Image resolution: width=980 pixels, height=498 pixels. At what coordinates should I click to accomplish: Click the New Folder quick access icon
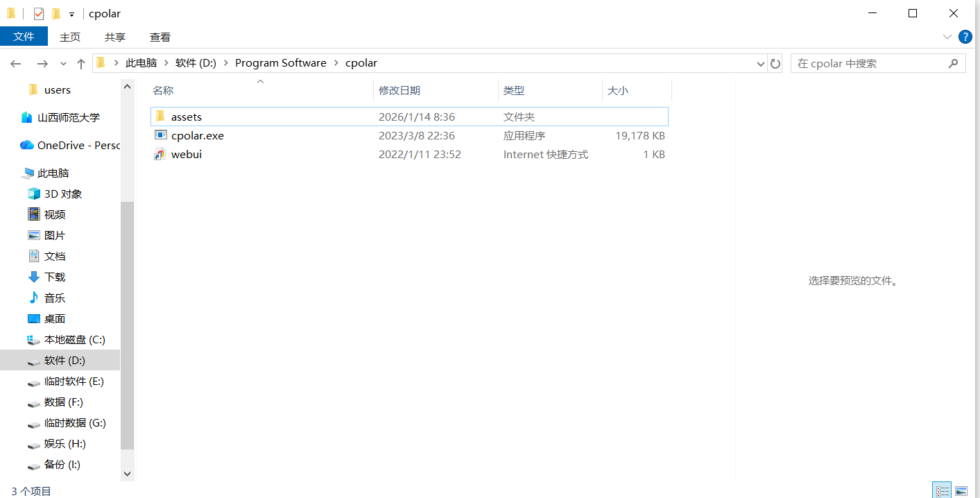point(56,13)
